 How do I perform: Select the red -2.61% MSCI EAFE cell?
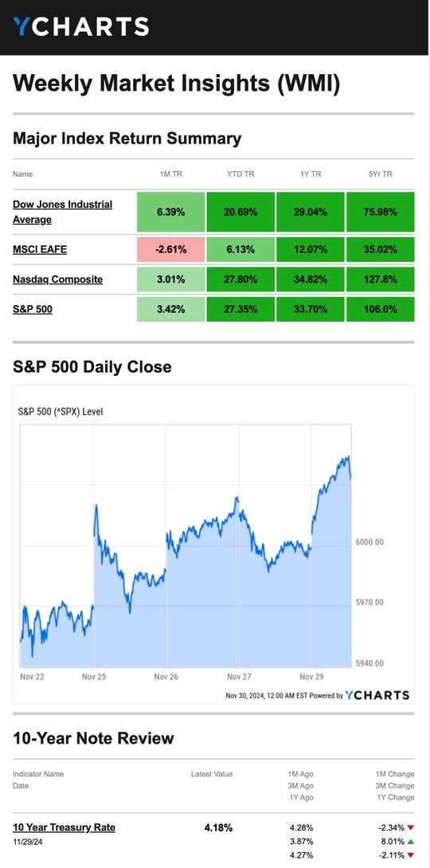pyautogui.click(x=170, y=250)
